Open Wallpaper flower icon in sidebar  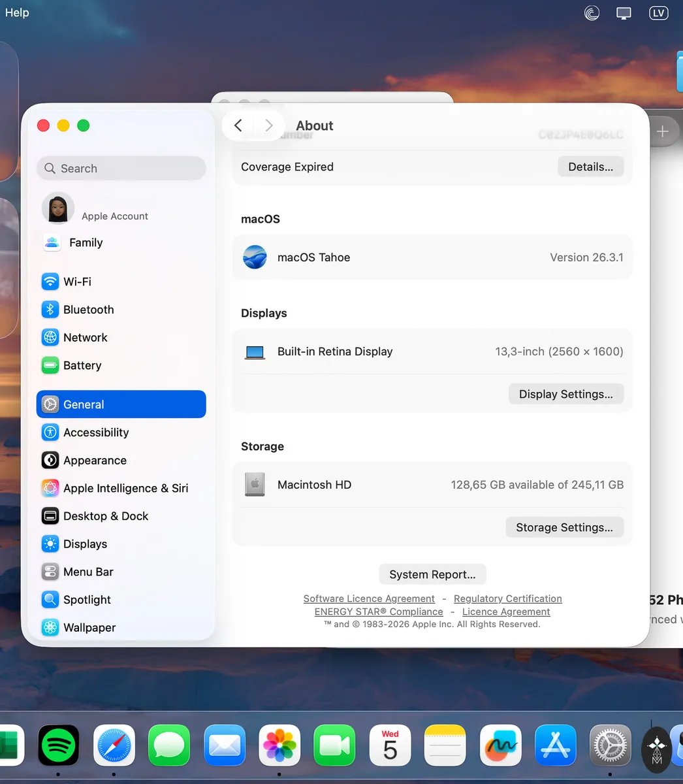[50, 628]
